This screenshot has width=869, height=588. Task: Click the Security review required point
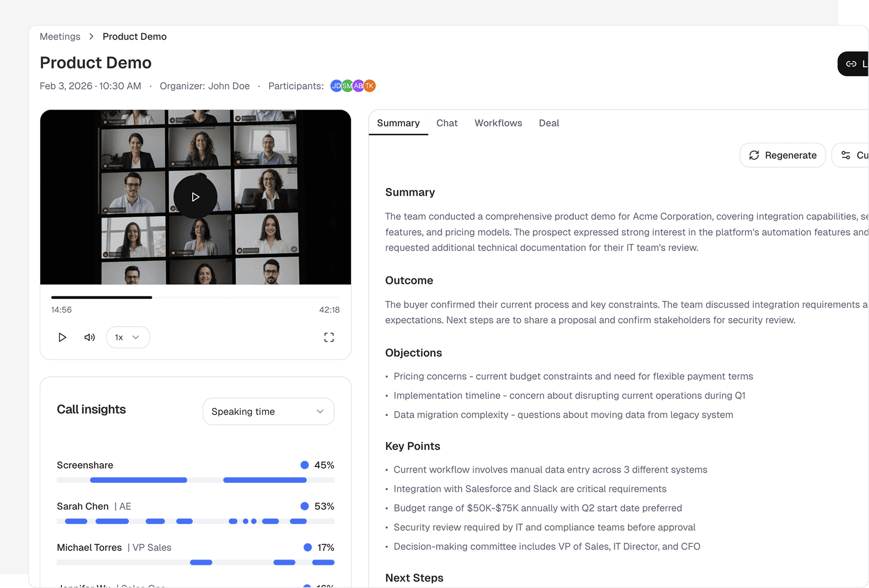click(544, 528)
